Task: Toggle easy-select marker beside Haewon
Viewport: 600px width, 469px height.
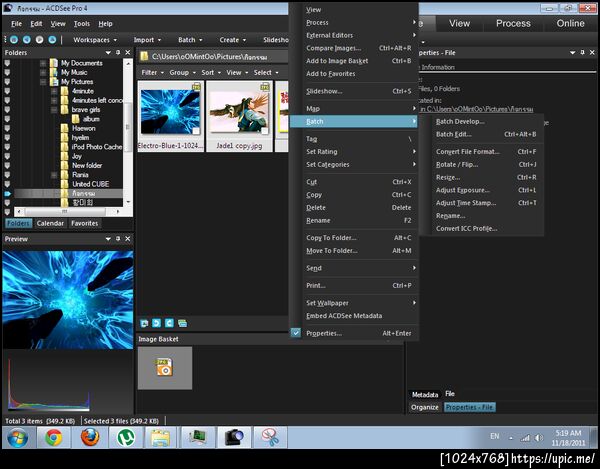Action: [x=7, y=128]
